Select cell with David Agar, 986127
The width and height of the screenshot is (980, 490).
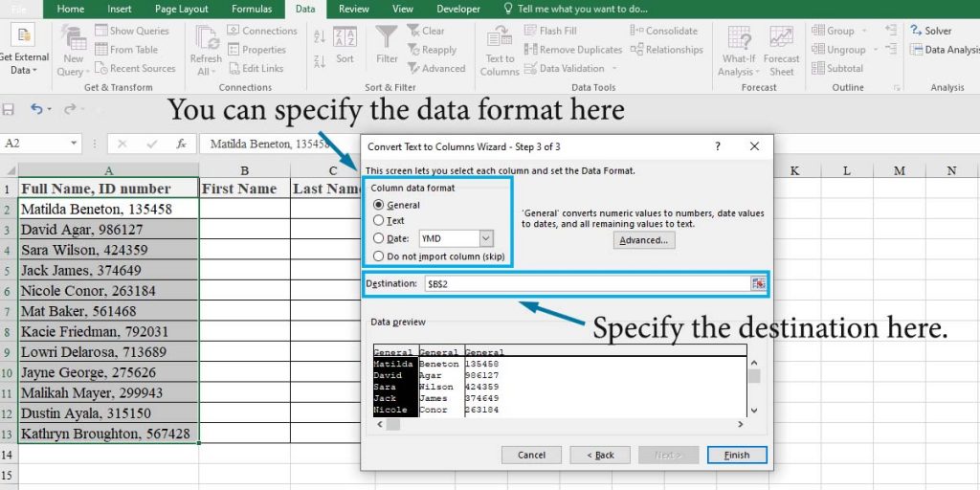click(x=109, y=230)
